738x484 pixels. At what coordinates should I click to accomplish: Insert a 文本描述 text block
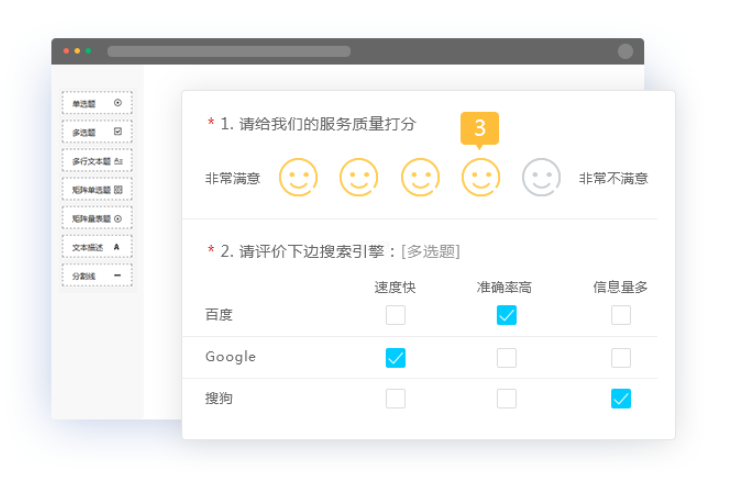(x=97, y=247)
